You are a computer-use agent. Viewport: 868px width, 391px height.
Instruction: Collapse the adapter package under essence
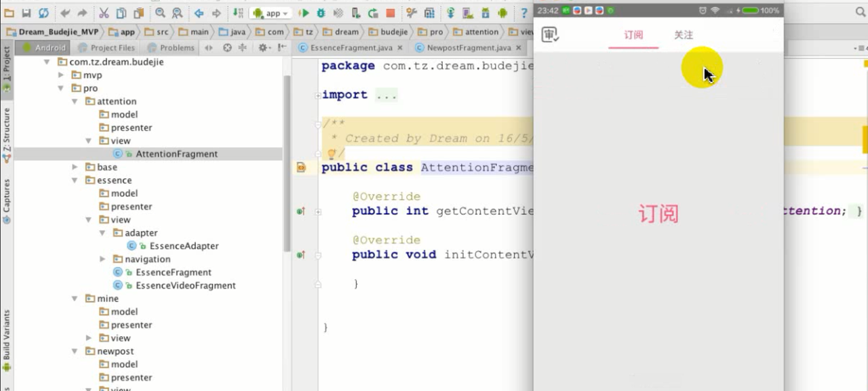pyautogui.click(x=102, y=233)
